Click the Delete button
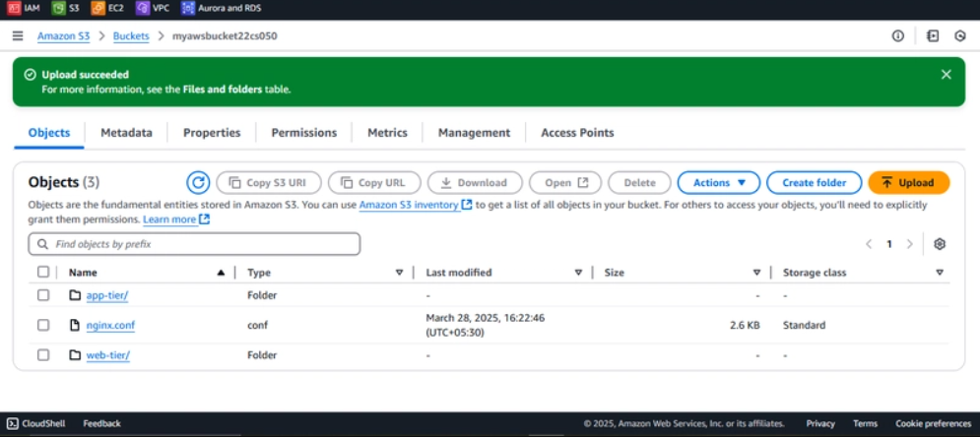 (639, 183)
